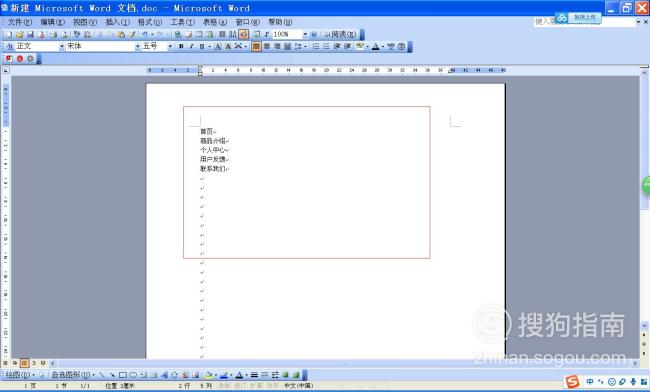Click the Line Color pen icon
Screen dimensions: 650x392
tap(224, 375)
